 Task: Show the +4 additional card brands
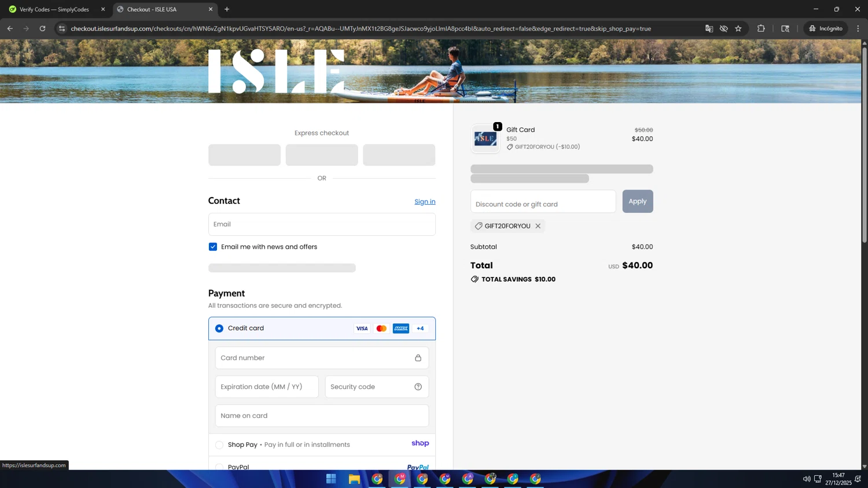click(x=420, y=328)
